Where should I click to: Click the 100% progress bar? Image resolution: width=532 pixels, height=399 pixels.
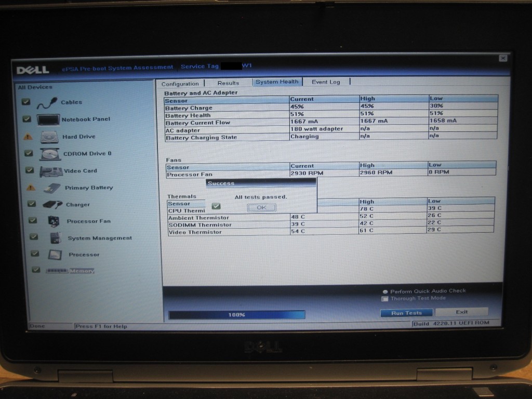[237, 315]
